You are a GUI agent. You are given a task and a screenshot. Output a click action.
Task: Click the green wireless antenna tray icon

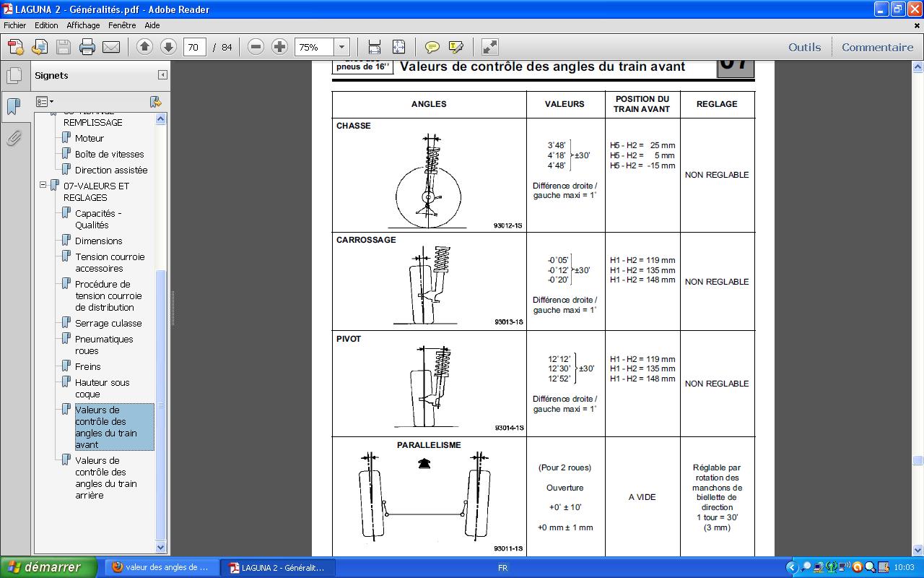832,567
